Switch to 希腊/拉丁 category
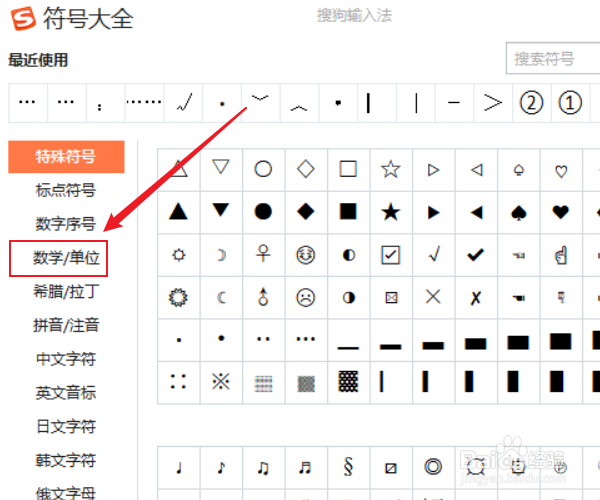Viewport: 600px width, 500px height. tap(66, 292)
